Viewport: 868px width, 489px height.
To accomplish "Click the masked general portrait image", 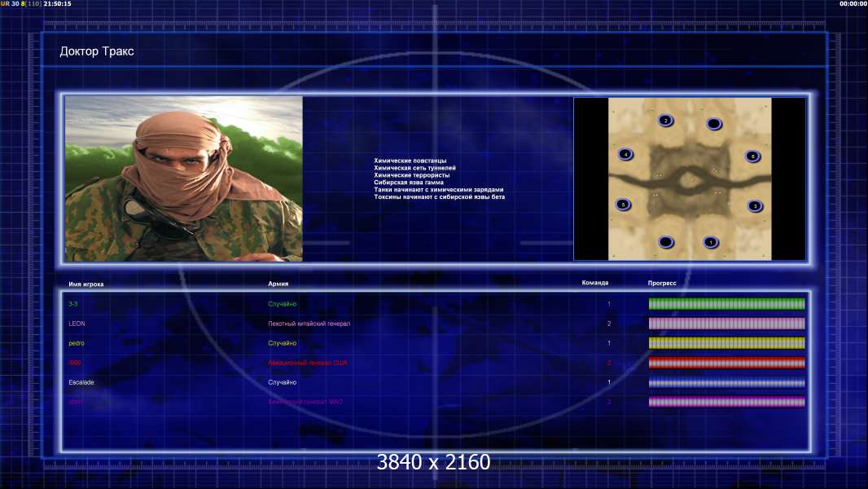I will click(184, 178).
